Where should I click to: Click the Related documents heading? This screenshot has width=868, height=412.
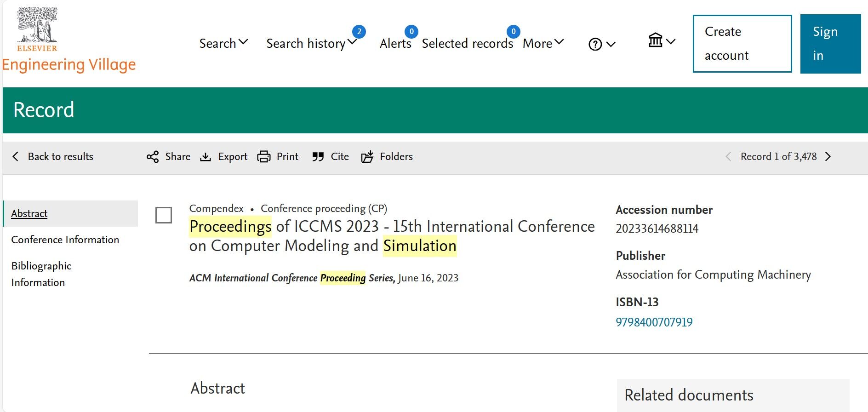[x=689, y=395]
